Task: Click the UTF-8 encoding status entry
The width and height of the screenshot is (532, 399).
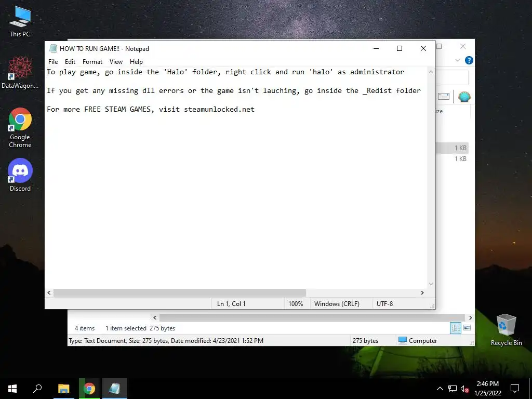Action: coord(385,303)
